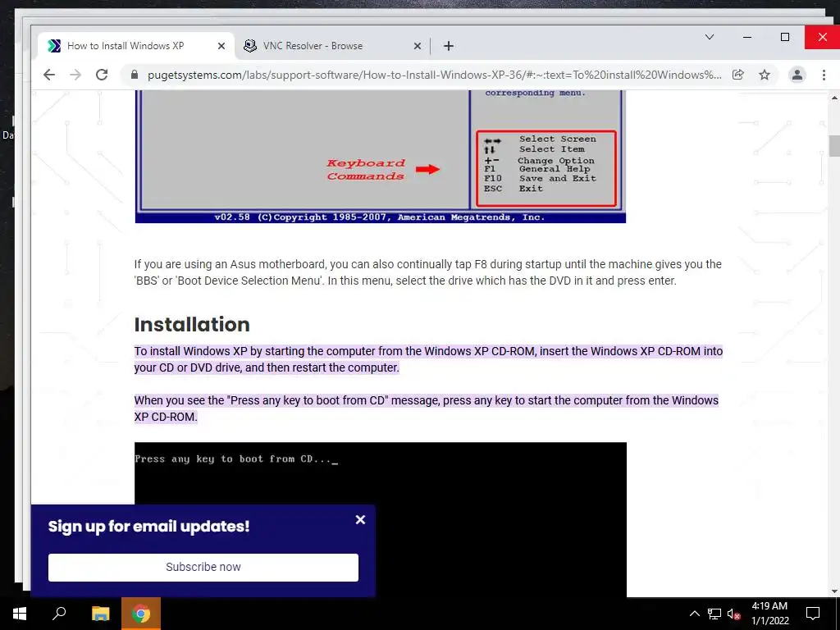Screen dimensions: 840x630
Task: Minimize the Chrome window
Action: pos(747,37)
